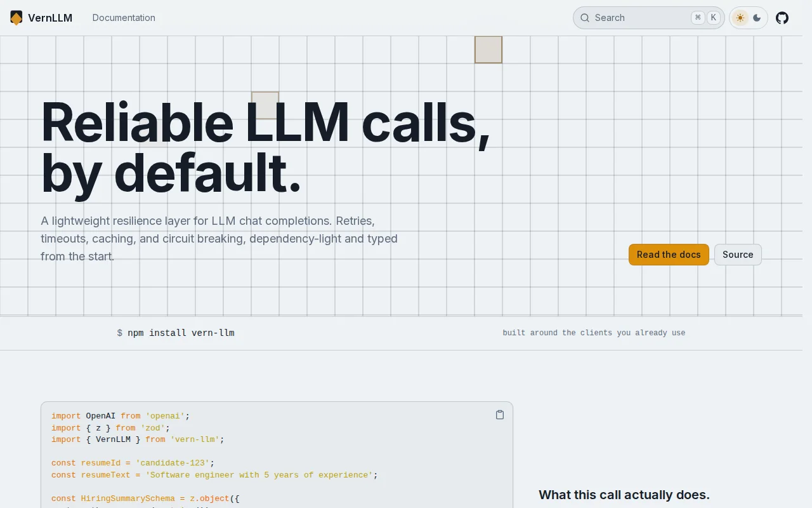Click the code line importing VernLLM

point(138,439)
